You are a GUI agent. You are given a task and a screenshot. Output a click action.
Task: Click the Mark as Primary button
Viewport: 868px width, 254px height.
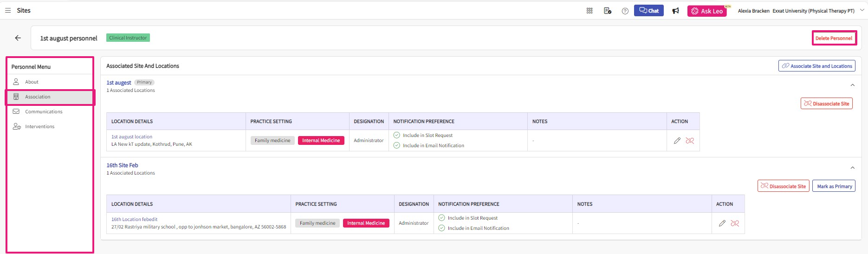pos(834,186)
